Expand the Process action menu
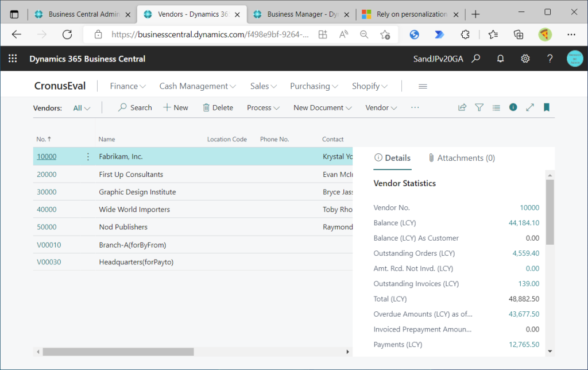Viewport: 588px width, 370px height. click(263, 107)
